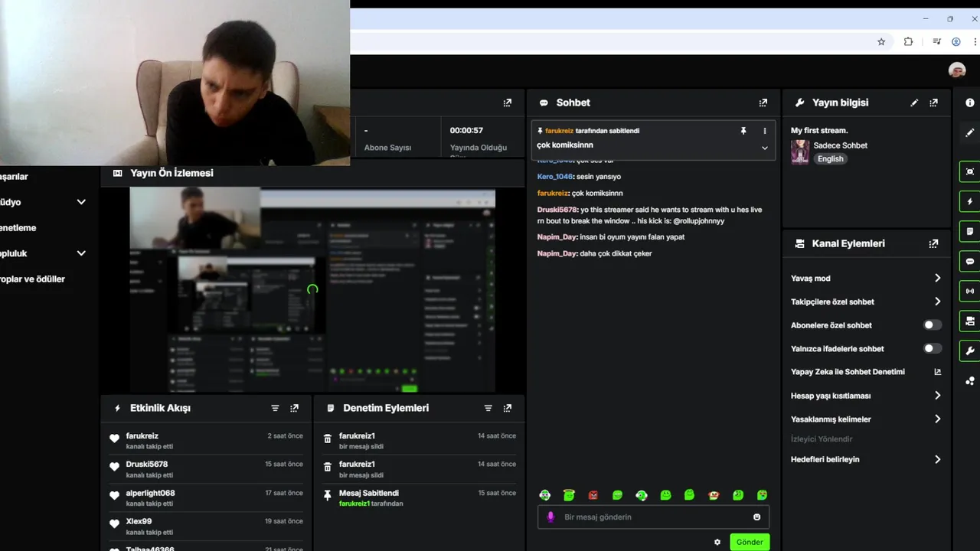The width and height of the screenshot is (980, 551).
Task: Open chat settings gear next to Gönder
Action: pos(717,542)
